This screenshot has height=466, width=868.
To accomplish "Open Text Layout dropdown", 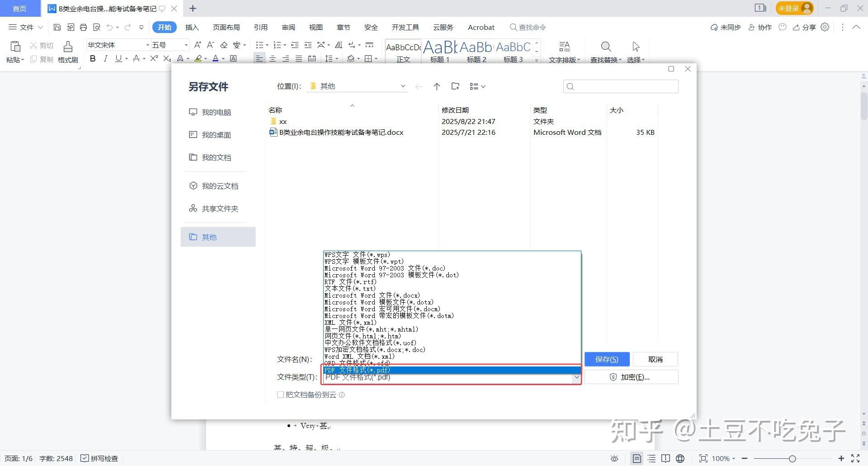I will (x=564, y=52).
